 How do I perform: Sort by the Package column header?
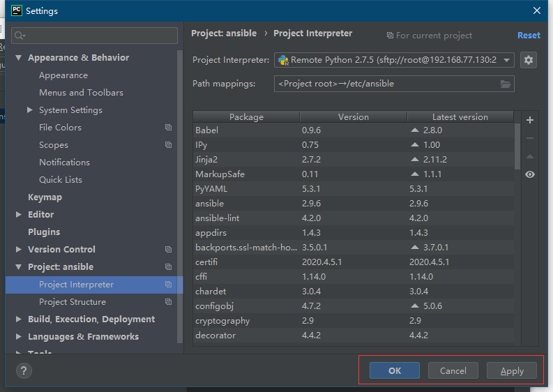tap(246, 116)
